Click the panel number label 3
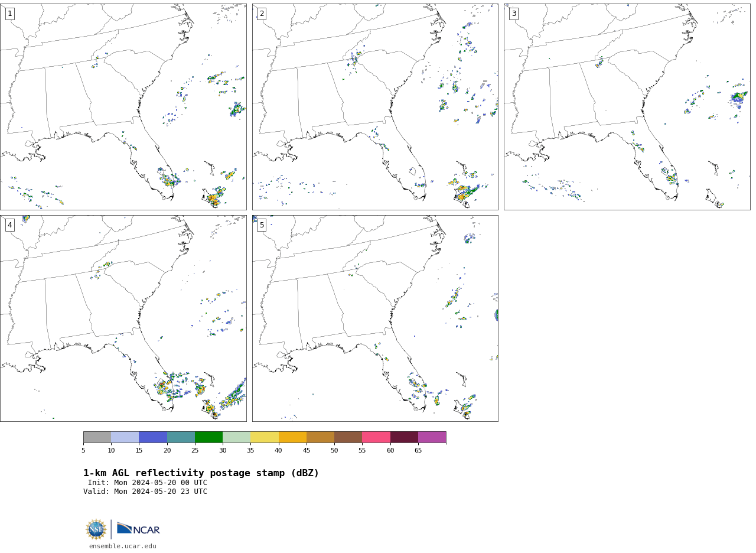This screenshot has width=756, height=553. coord(513,14)
